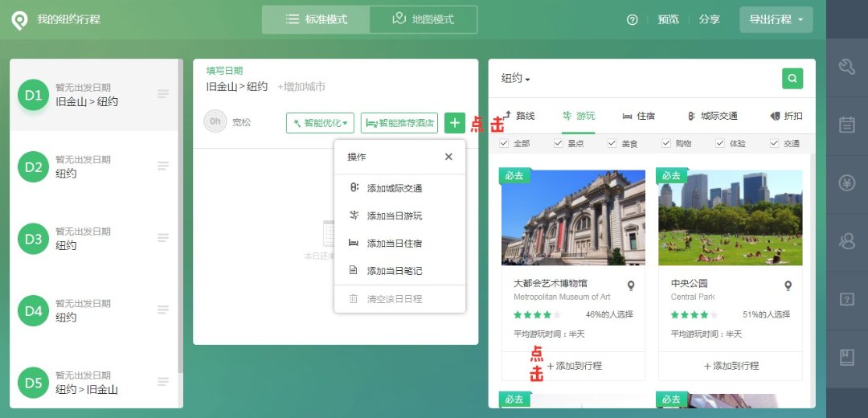The image size is (868, 418).
Task: Click the map pin on 中央公园 card
Action: click(x=788, y=285)
